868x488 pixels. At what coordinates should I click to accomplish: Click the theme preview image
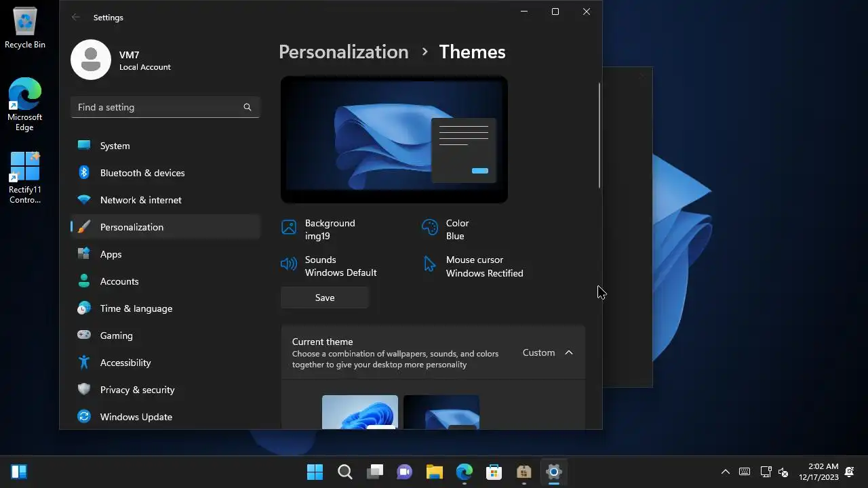coord(394,139)
